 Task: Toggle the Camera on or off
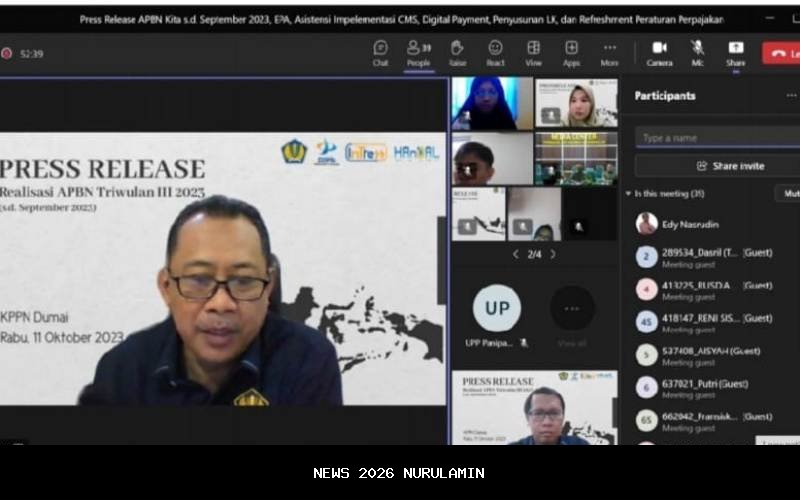point(659,54)
